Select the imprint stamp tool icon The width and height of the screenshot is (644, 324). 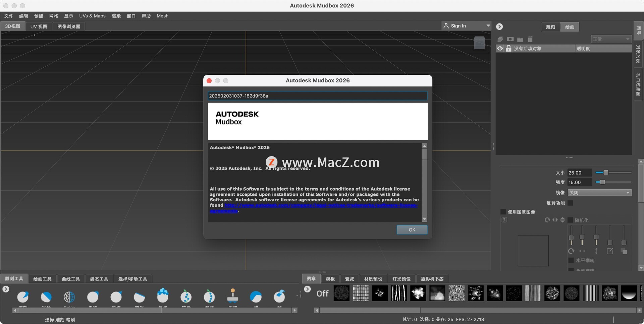[x=233, y=296]
